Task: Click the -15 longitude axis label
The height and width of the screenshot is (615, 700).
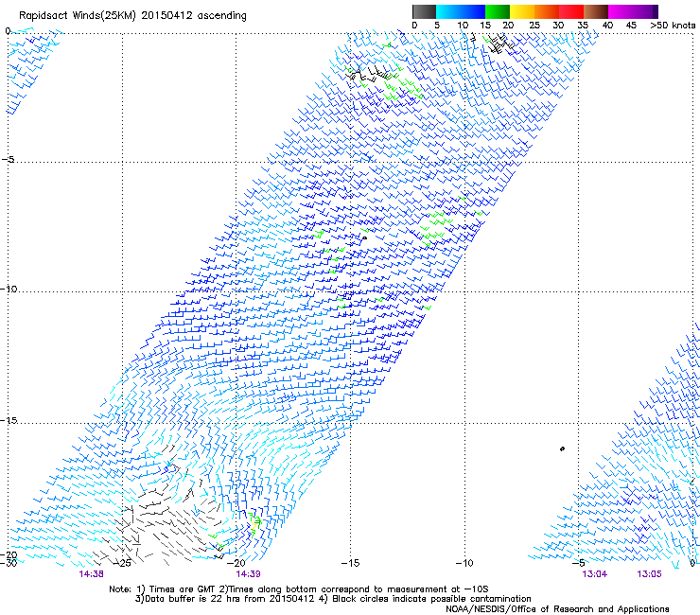Action: 350,563
